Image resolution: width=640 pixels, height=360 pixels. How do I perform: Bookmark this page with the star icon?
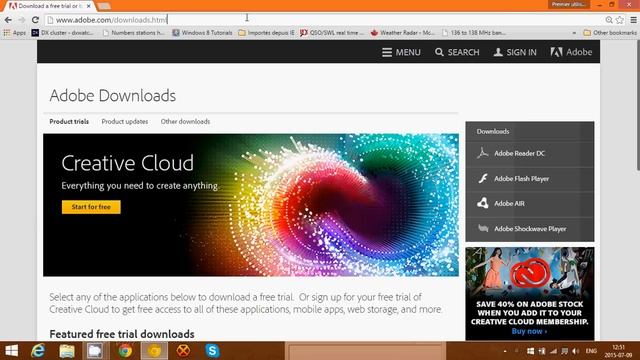[x=620, y=20]
